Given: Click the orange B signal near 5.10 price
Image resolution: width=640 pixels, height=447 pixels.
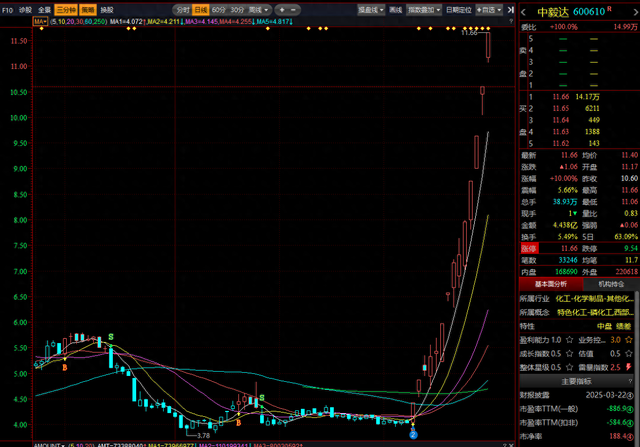Looking at the screenshot, I should click(64, 367).
